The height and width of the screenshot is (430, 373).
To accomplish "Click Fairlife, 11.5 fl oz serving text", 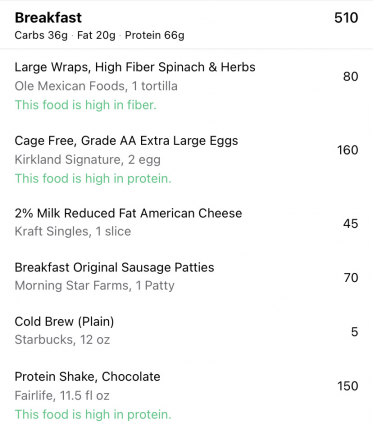I will coord(62,396).
